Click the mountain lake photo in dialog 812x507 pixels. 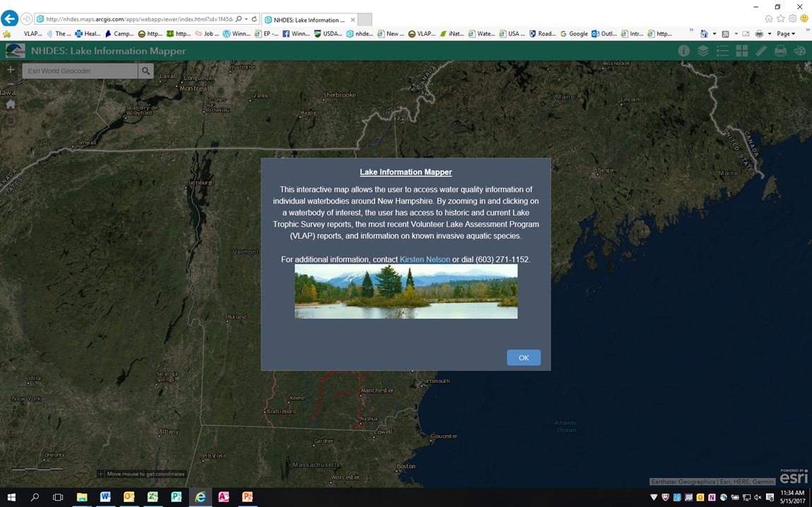coord(406,291)
